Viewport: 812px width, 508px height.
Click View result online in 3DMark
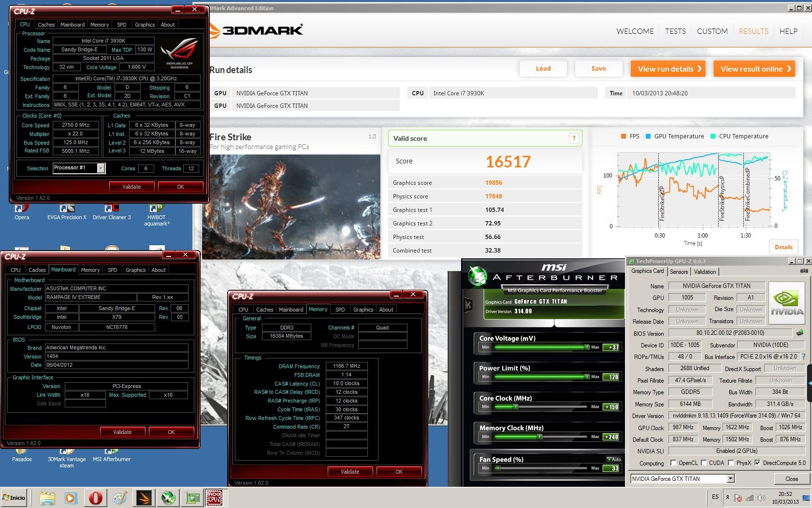click(755, 69)
